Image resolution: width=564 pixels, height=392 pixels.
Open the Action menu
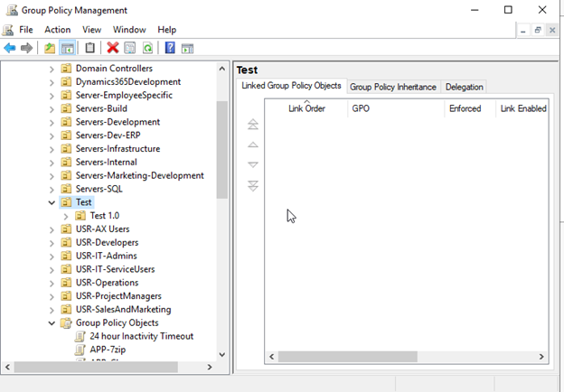click(x=58, y=30)
